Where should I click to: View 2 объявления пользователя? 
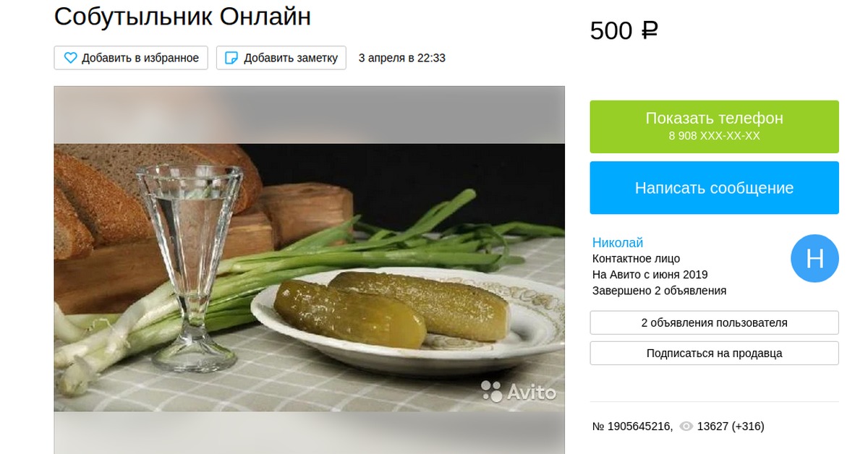(x=714, y=322)
